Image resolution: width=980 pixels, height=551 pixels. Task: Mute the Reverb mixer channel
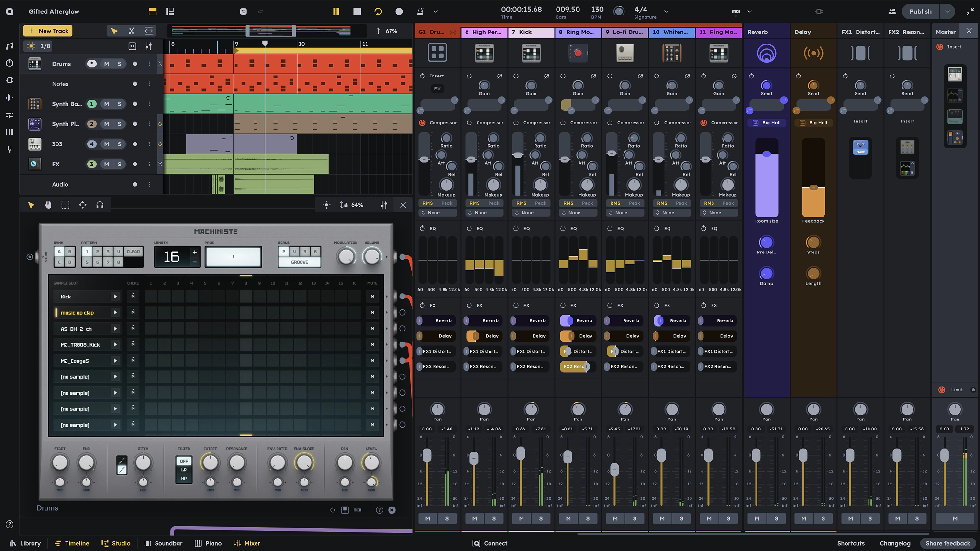pyautogui.click(x=757, y=518)
